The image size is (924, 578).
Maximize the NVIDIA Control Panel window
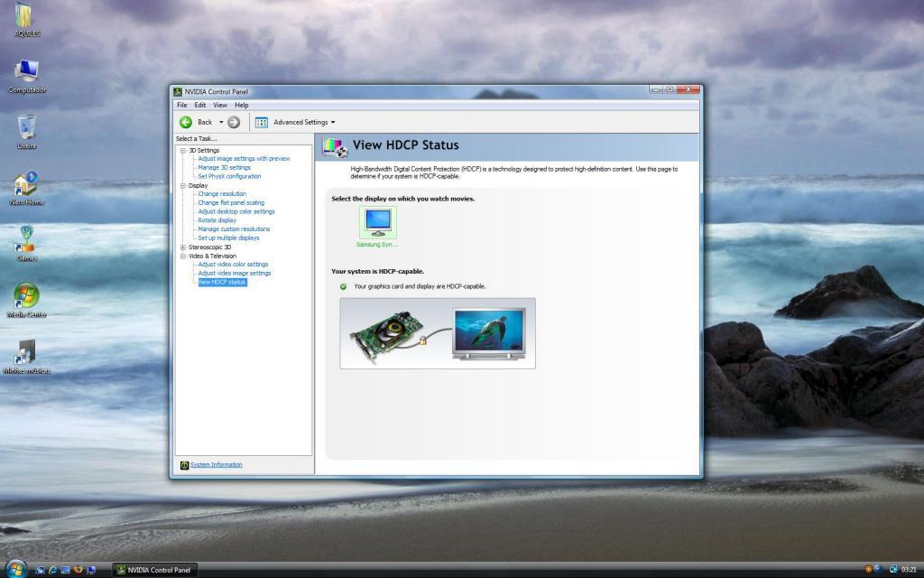pos(670,89)
